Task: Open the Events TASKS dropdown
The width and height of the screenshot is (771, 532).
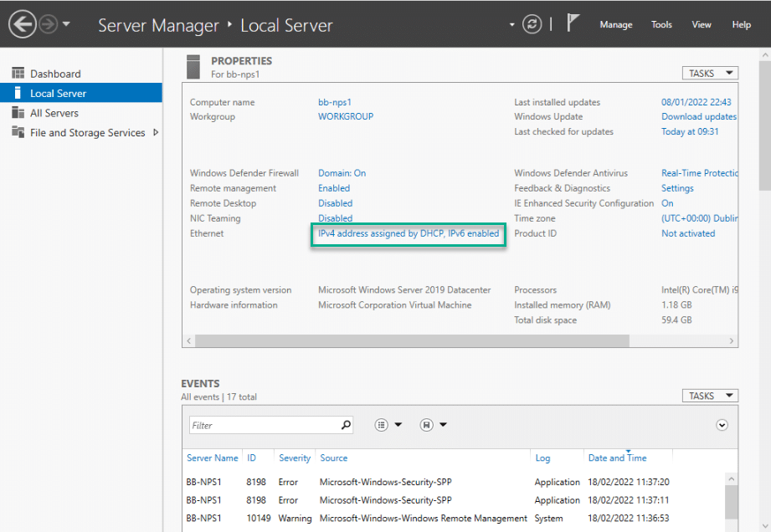Action: click(710, 396)
